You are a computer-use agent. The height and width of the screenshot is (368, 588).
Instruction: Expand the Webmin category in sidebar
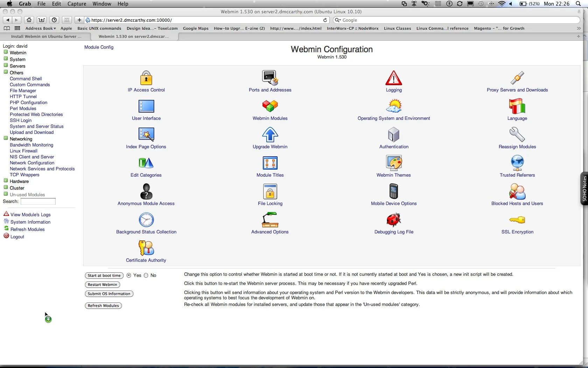6,52
